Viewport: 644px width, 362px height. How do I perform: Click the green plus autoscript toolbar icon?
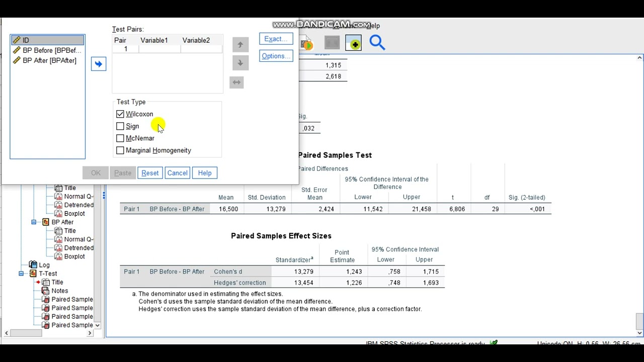[354, 44]
